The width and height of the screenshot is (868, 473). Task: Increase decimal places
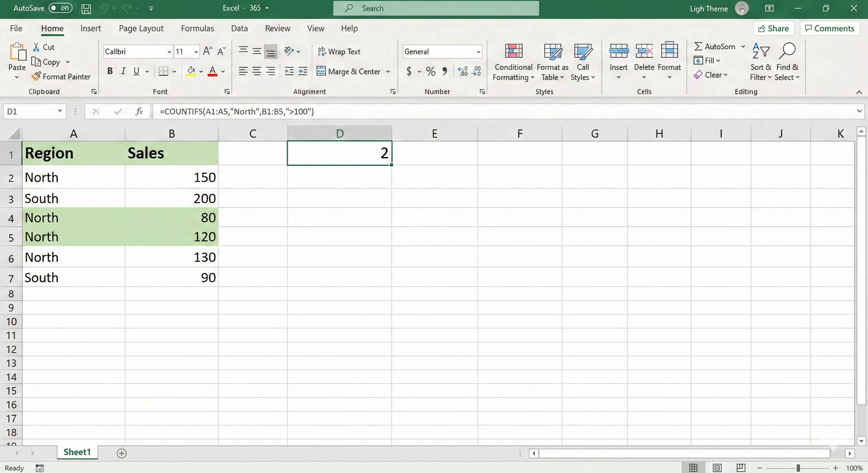point(462,71)
